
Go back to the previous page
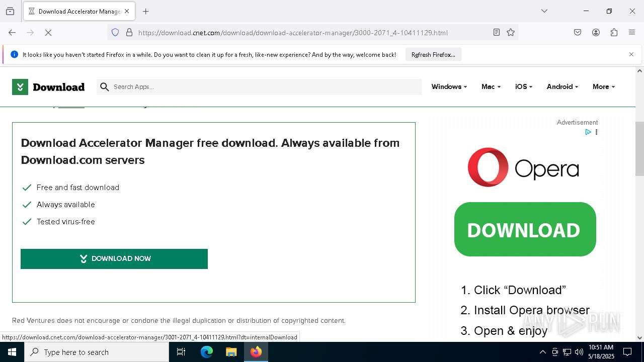click(x=12, y=33)
